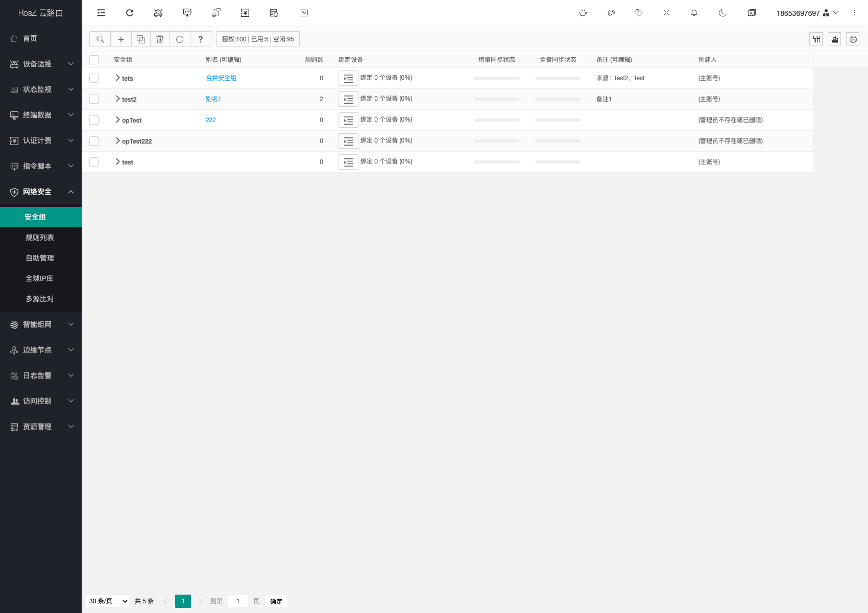The height and width of the screenshot is (613, 868).
Task: Check the checkbox for the tets row
Action: [x=94, y=78]
